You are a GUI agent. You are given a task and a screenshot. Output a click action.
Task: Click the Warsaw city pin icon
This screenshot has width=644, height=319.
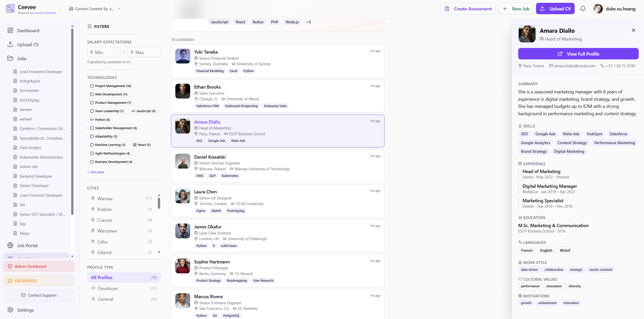pos(93,198)
